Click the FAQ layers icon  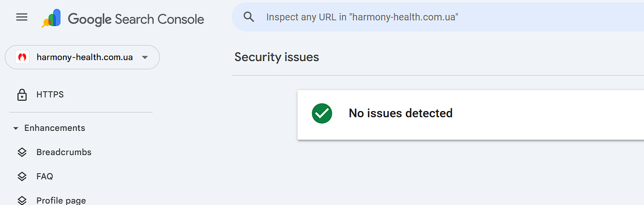click(22, 176)
